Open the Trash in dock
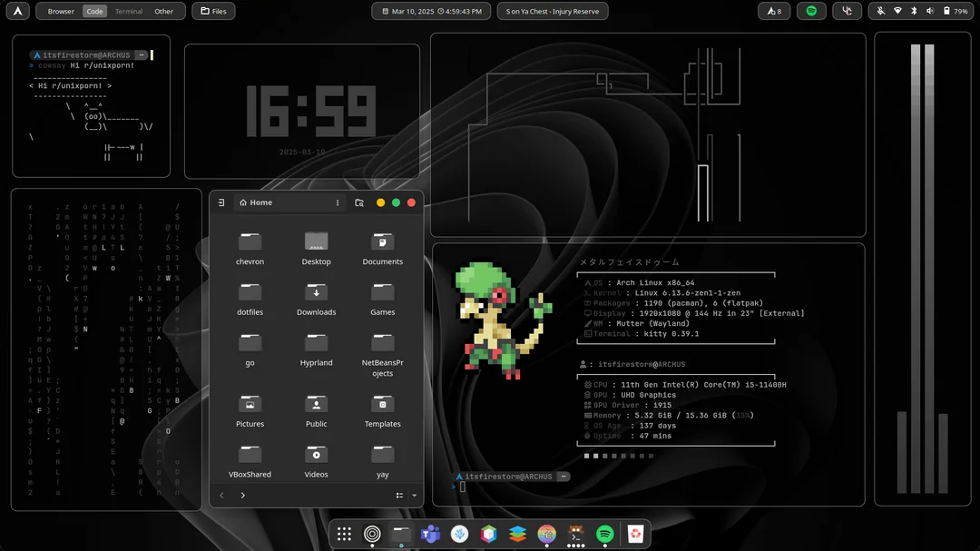The image size is (980, 551). 635,534
